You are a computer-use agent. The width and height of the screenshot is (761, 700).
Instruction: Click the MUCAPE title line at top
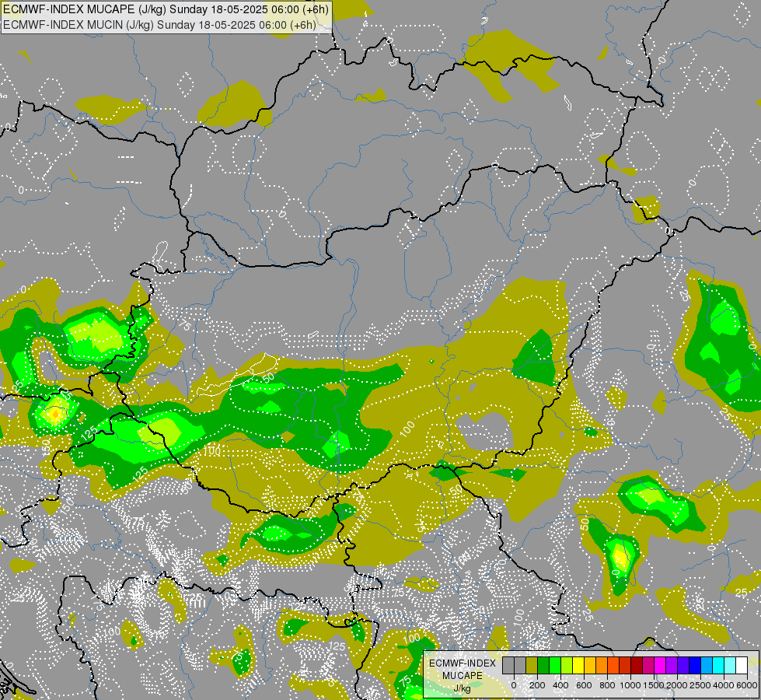tap(166, 9)
